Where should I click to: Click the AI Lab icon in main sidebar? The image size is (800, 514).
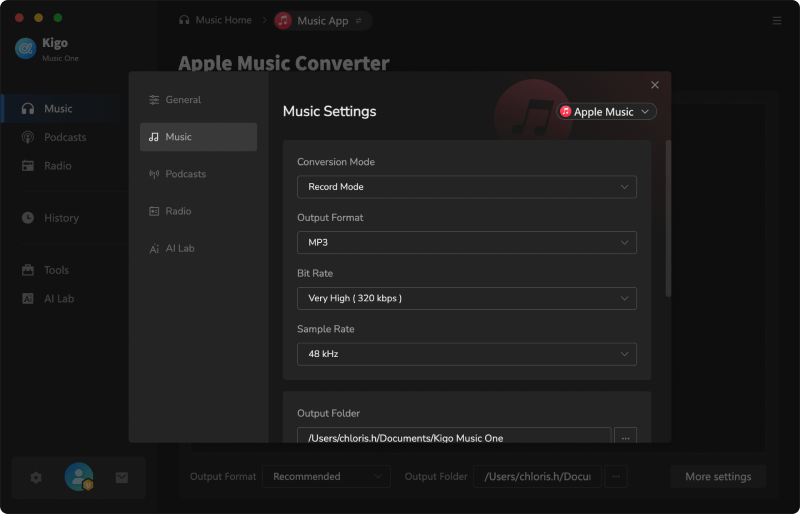point(28,299)
